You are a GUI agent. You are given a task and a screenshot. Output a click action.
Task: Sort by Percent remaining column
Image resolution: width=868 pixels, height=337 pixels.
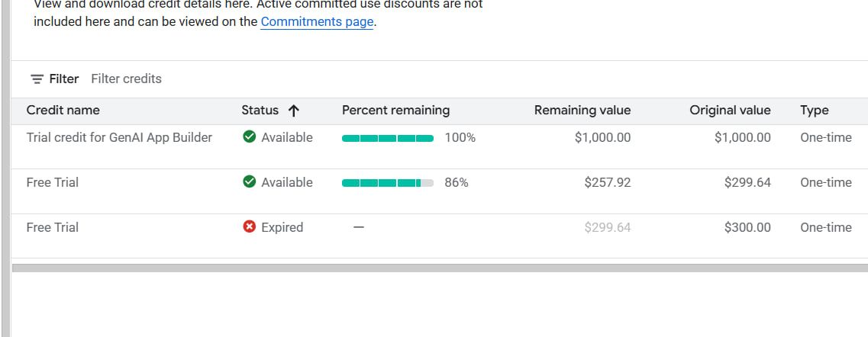pos(395,111)
